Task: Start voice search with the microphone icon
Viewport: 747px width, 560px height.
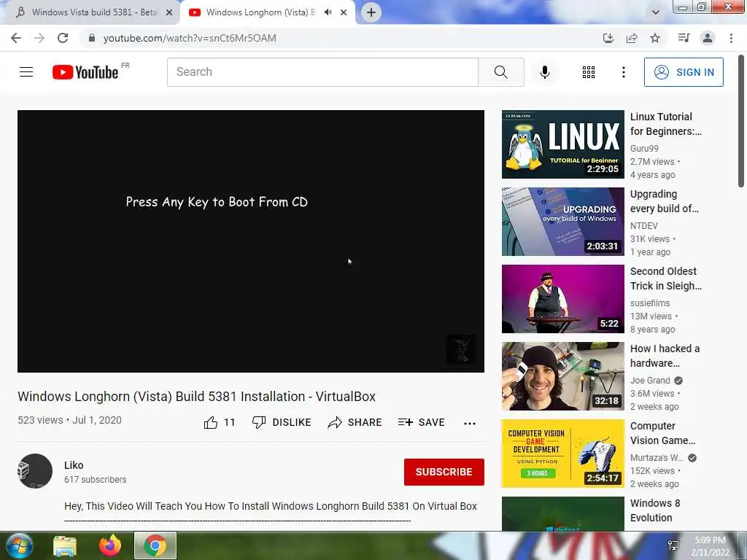Action: (544, 72)
